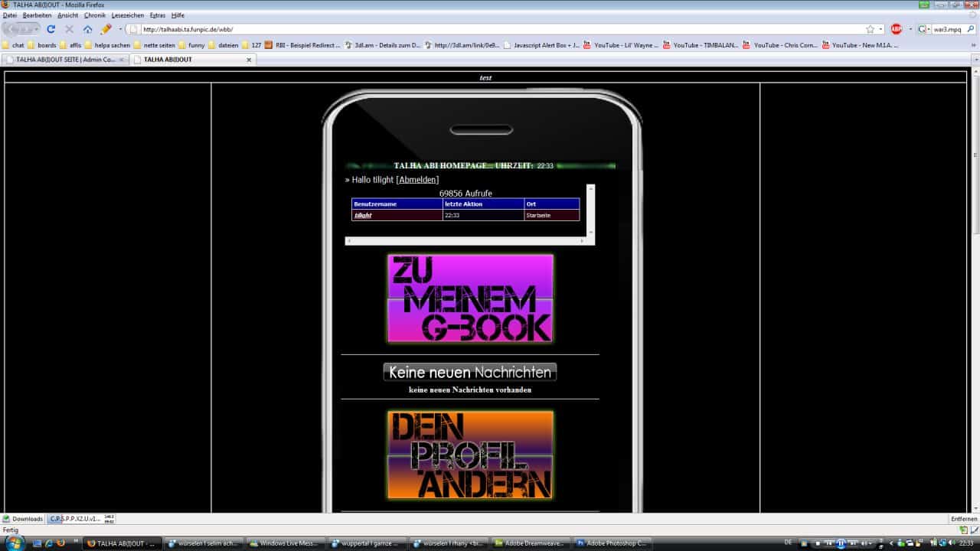Screen dimensions: 980x551
Task: Show more bookmarks chevron
Action: pyautogui.click(x=974, y=45)
